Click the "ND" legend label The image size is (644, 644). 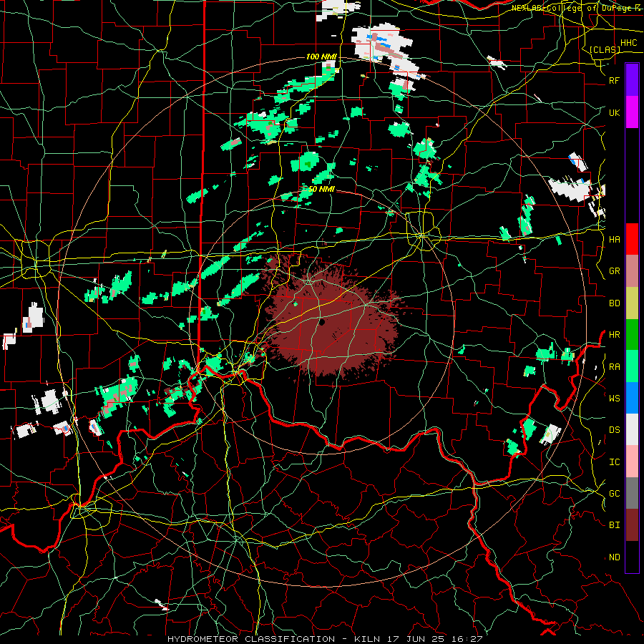[614, 557]
